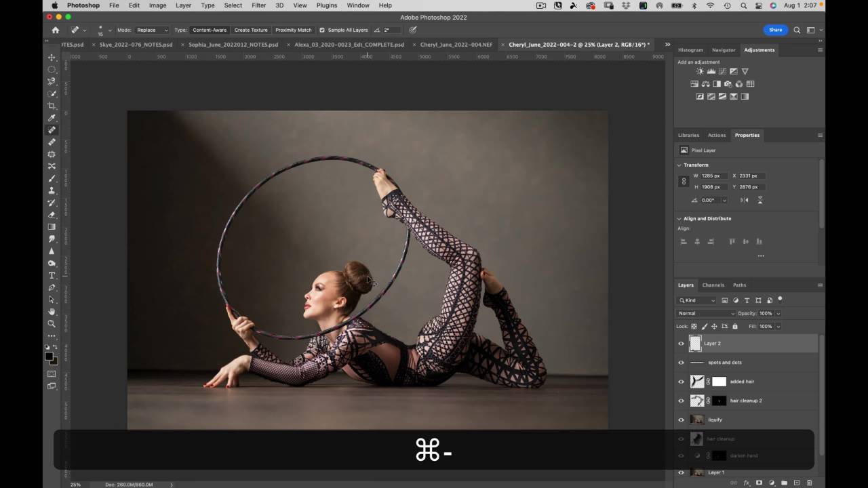
Task: Open the layer filter Kind dropdown
Action: [x=697, y=300]
